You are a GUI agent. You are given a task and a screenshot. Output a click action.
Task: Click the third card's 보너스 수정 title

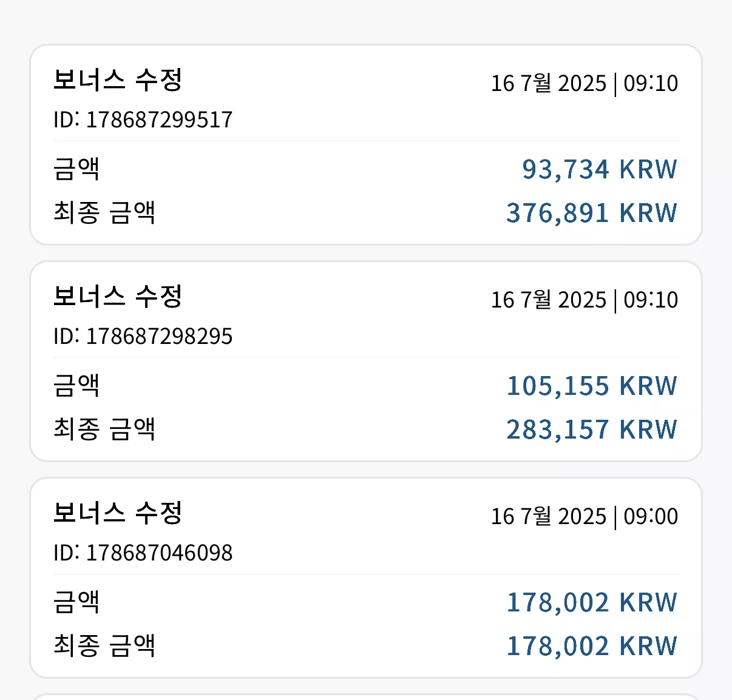click(x=118, y=513)
